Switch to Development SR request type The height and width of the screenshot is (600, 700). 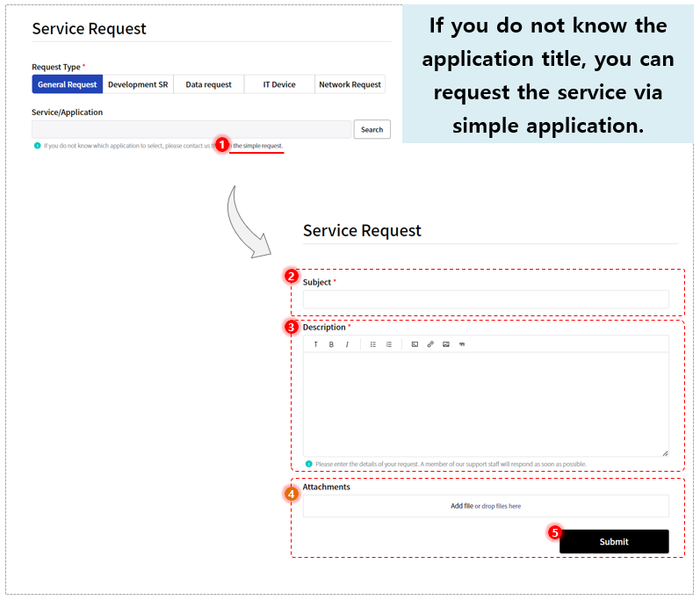point(138,84)
